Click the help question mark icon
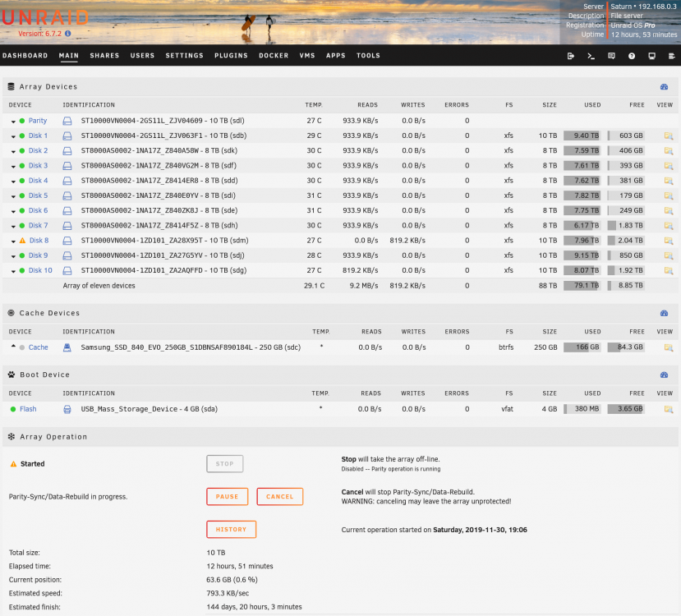The image size is (681, 616). coord(632,56)
